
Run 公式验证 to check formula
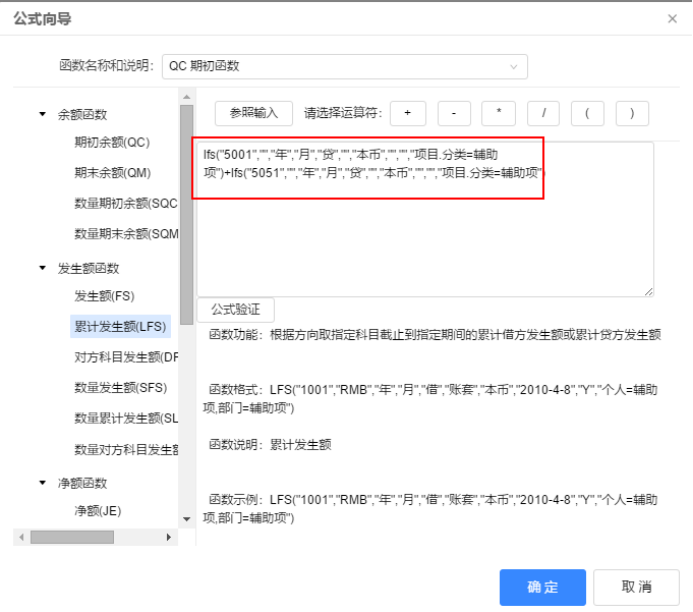235,310
